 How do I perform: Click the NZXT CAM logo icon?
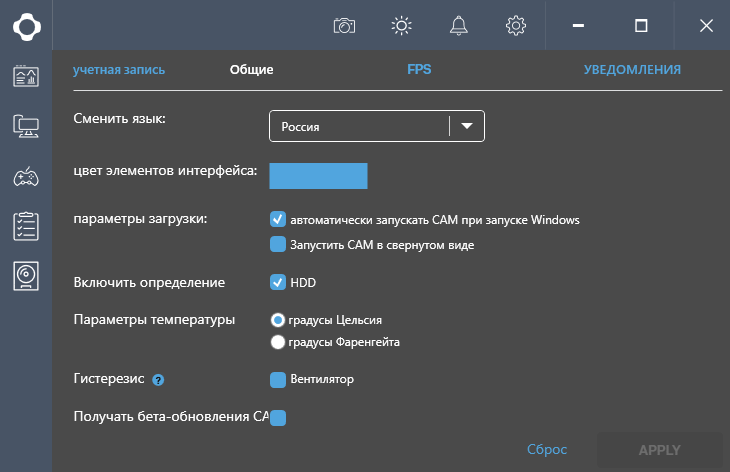[26, 26]
